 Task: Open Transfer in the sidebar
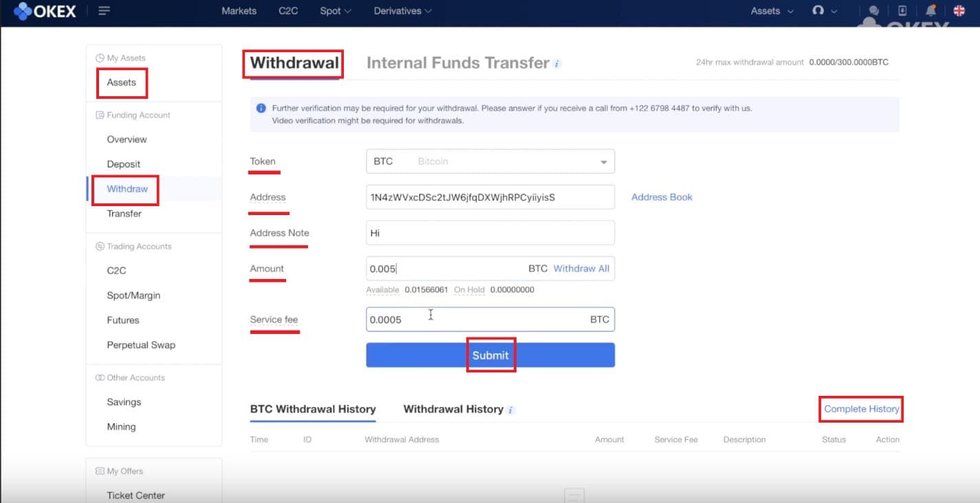point(124,214)
